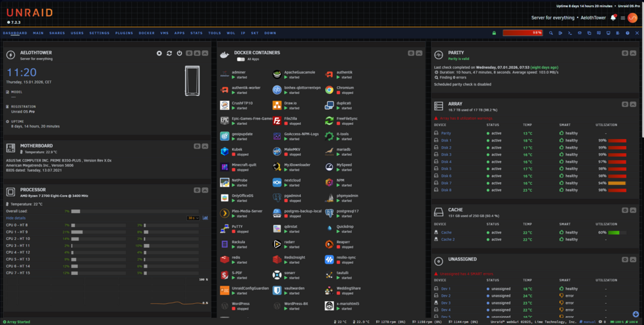Click the binhex-qbittorrentvpn container icon
Screen dimensions: 644x325
tap(277, 90)
